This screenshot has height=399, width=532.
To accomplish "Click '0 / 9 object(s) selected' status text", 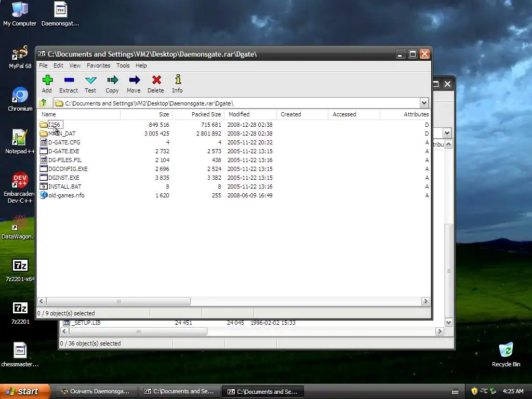I will pyautogui.click(x=66, y=313).
